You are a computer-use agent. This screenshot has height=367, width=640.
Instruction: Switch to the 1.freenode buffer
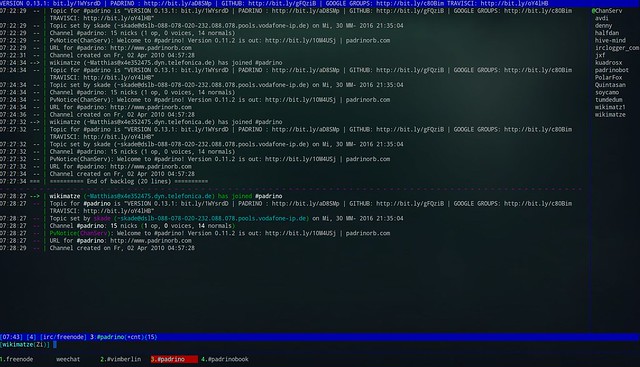pos(17,359)
